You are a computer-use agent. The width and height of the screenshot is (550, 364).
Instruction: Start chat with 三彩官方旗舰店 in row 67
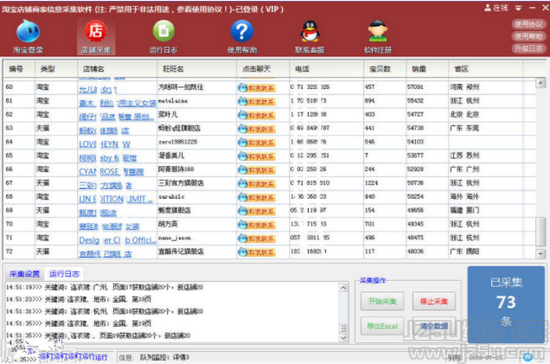(256, 183)
